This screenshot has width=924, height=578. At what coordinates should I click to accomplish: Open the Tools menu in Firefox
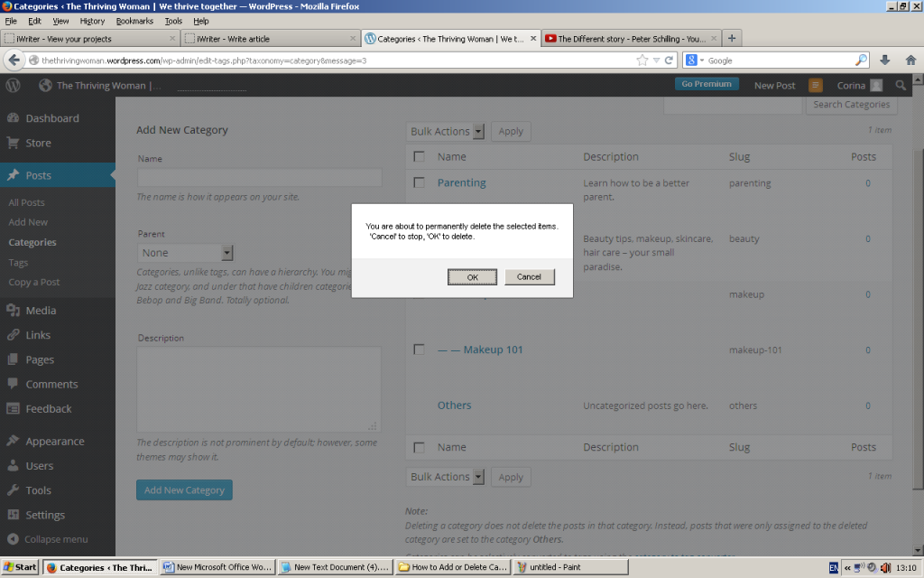click(x=173, y=22)
